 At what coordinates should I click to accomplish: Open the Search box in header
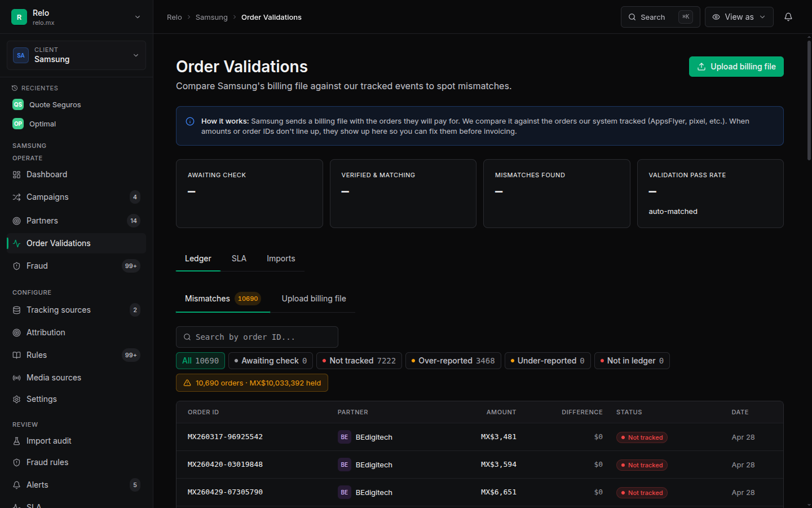coord(660,17)
